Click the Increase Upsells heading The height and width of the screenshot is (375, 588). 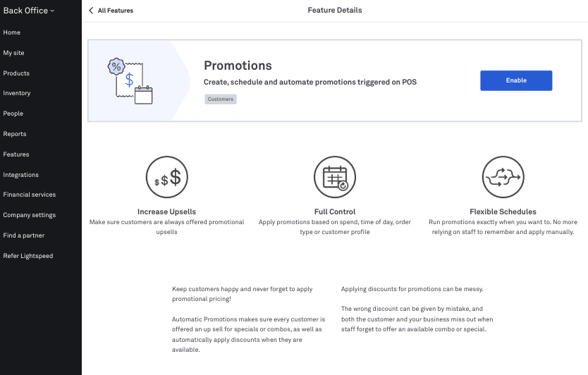tap(167, 211)
